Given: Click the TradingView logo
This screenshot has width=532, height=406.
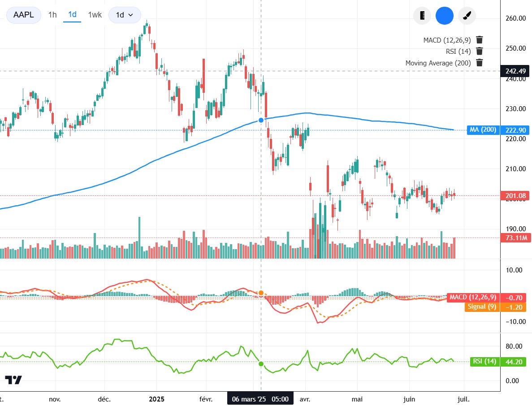Looking at the screenshot, I should tap(13, 380).
